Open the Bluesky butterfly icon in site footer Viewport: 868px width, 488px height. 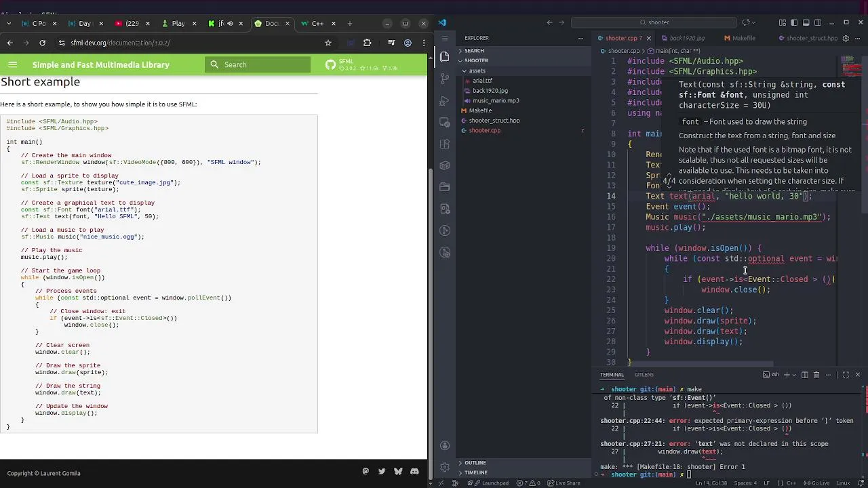[398, 472]
